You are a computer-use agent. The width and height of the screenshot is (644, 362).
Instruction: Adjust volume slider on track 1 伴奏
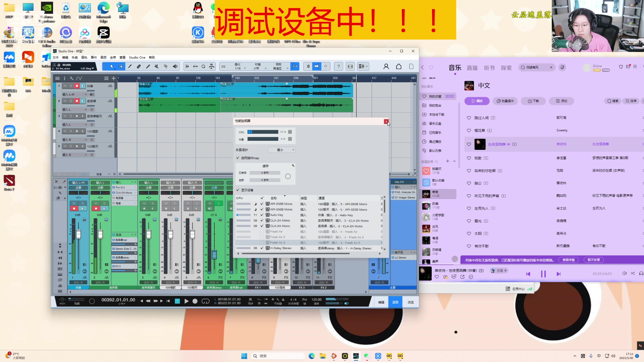point(78,91)
